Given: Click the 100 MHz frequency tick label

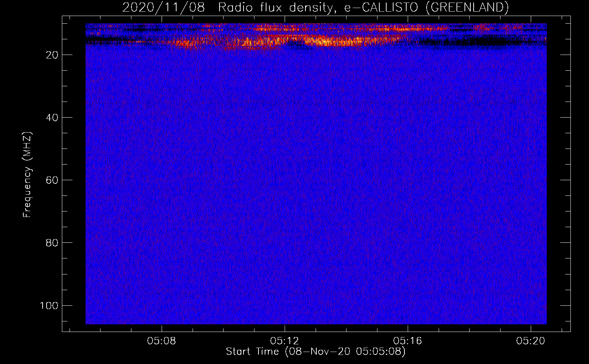Looking at the screenshot, I should 49,305.
